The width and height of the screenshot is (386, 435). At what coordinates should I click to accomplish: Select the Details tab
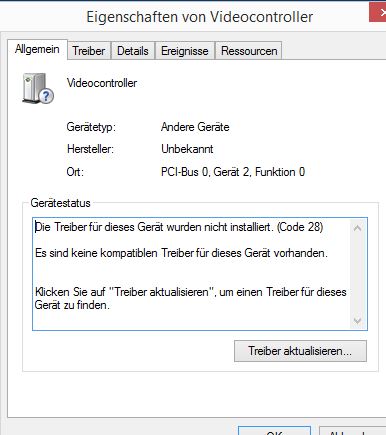(x=133, y=51)
